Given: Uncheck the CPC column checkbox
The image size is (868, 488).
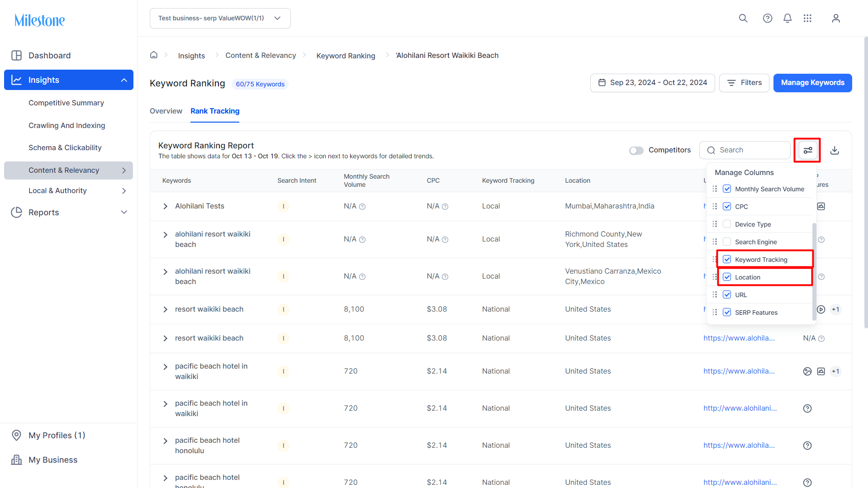Looking at the screenshot, I should [x=727, y=206].
